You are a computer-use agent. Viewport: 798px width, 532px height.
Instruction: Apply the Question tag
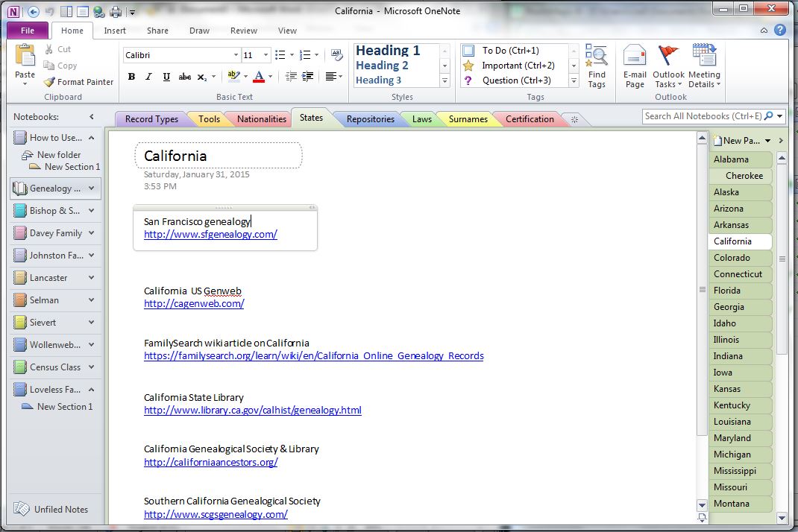pos(468,80)
